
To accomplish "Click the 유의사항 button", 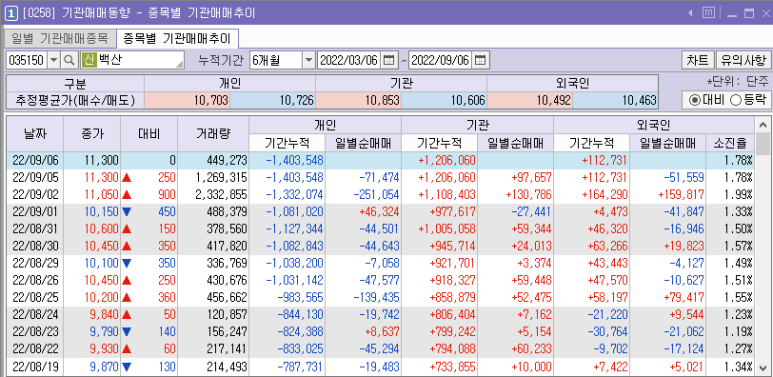I will tap(743, 61).
